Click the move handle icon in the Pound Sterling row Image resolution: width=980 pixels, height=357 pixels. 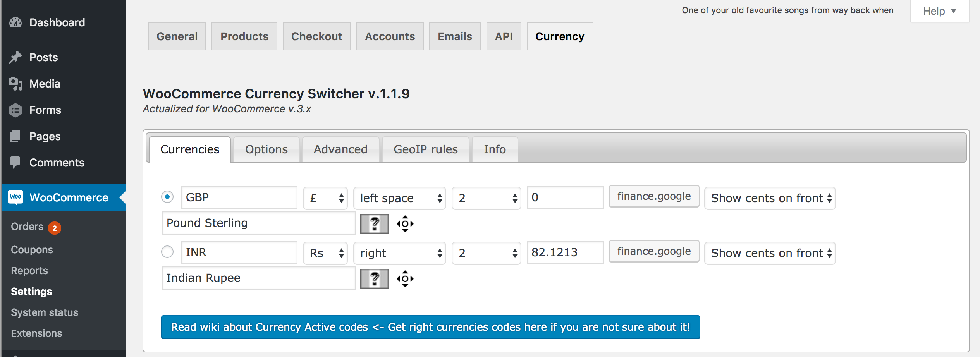[405, 224]
